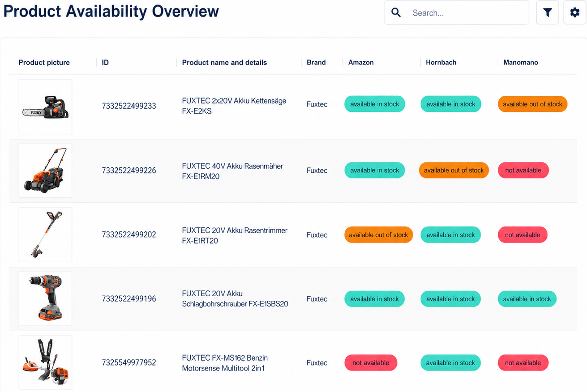Screen dimensions: 587x392
Task: Open FUXTEC 40V Akku Rasenmäher FX-E1RM20
Action: 232,171
